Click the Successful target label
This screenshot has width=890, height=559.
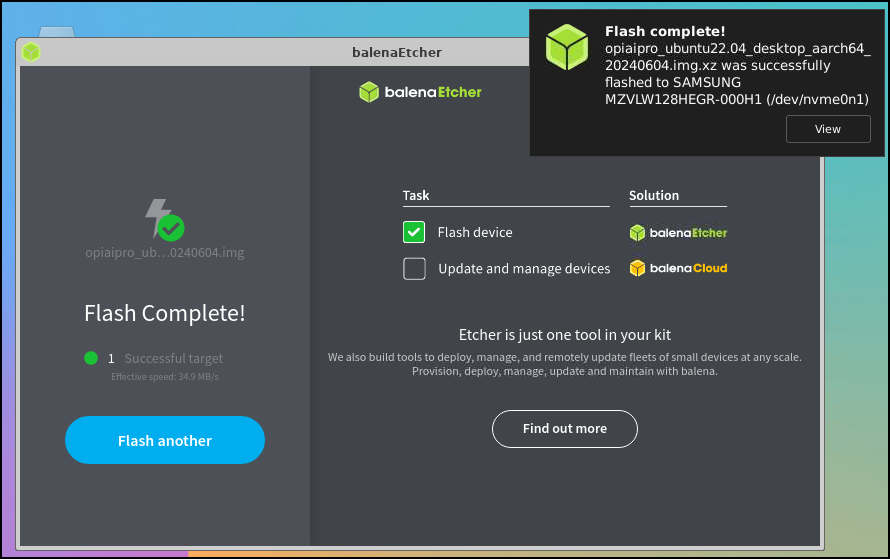[x=174, y=359]
